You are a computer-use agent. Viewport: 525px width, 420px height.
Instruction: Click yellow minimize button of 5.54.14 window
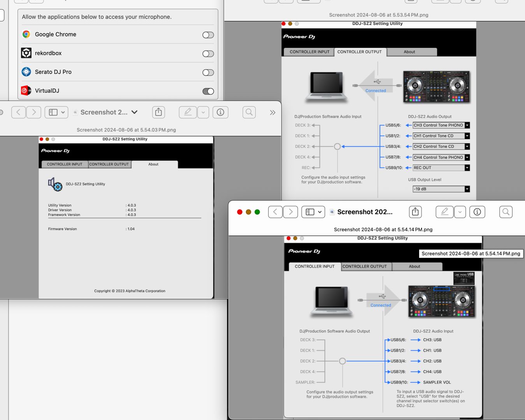[x=248, y=212]
